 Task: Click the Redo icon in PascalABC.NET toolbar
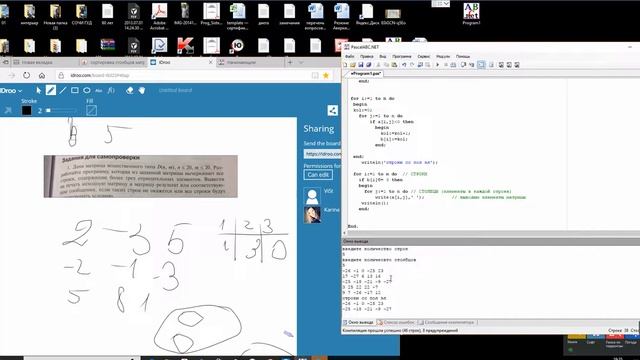[x=412, y=65]
